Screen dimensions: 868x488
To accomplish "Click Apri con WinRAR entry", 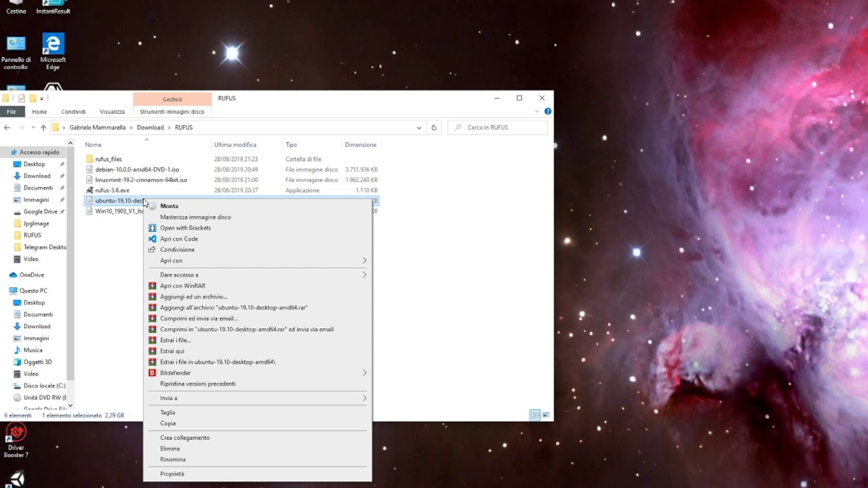I will tap(182, 286).
